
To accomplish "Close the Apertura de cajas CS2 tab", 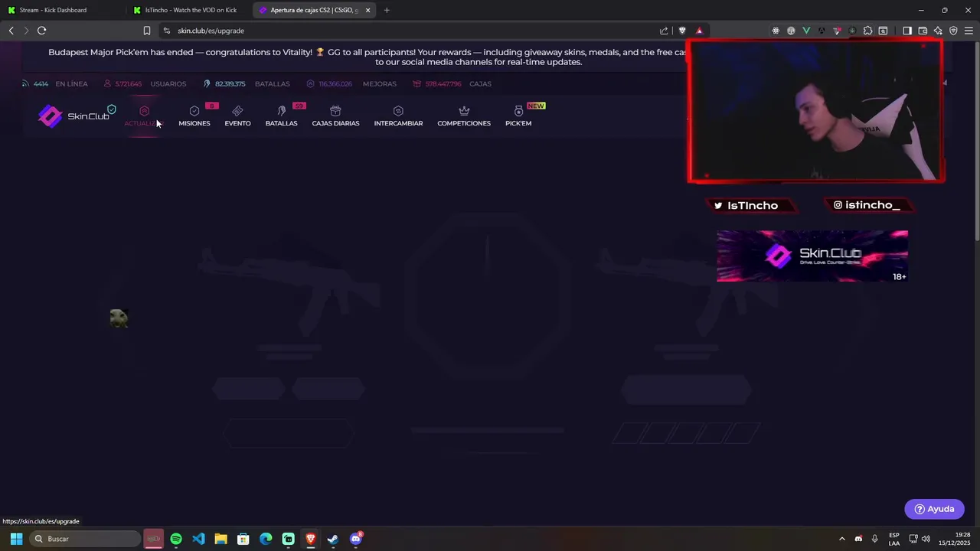I will point(368,10).
